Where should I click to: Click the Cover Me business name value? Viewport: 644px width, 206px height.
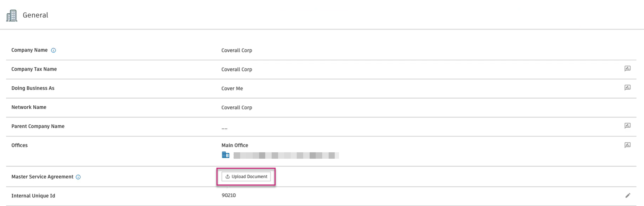coord(232,88)
